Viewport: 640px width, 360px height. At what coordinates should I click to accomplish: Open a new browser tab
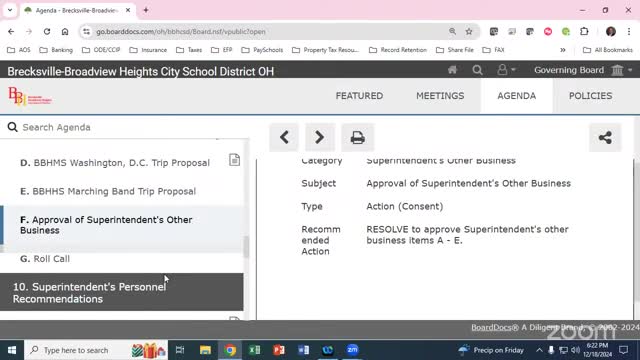click(146, 10)
